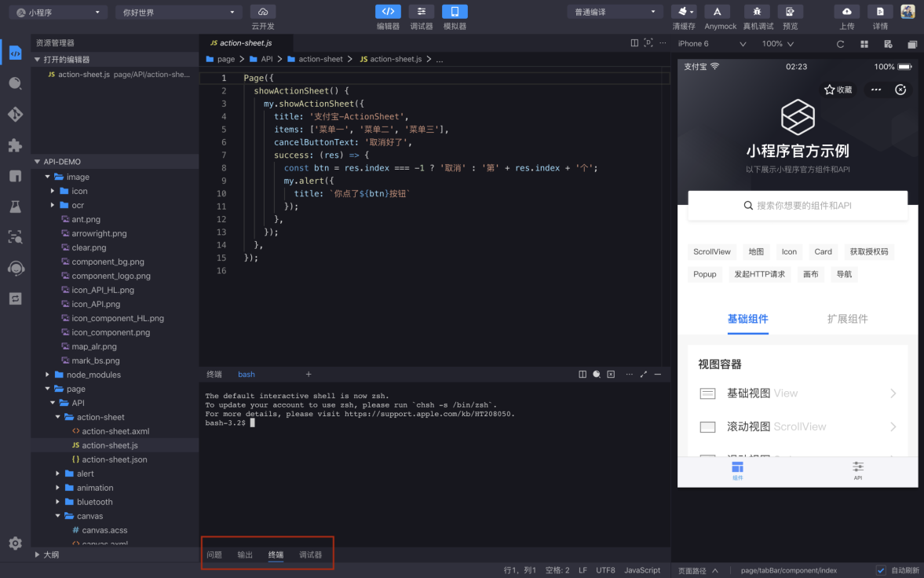
Task: Click the more actions ellipsis beside editor tabs
Action: 663,43
